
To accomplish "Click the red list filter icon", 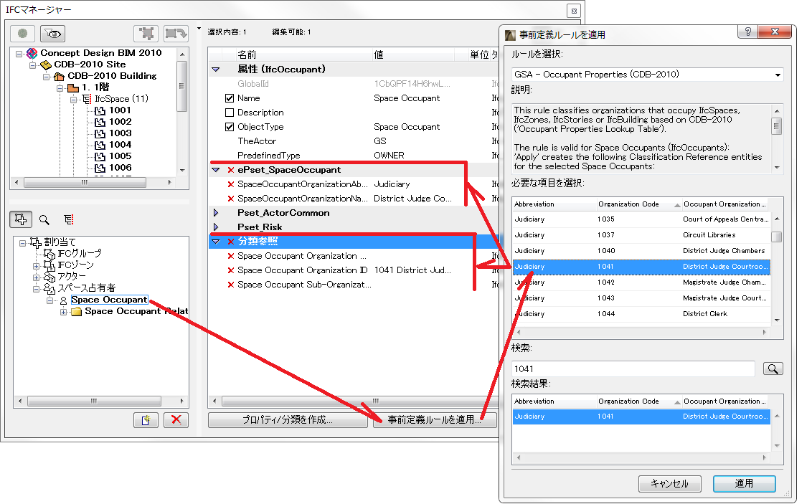I will 69,220.
